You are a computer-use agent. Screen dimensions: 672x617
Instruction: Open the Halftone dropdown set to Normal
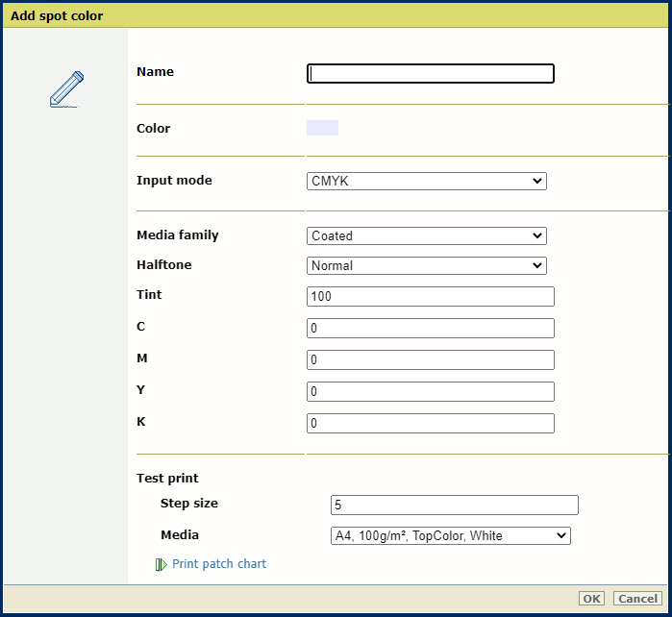coord(426,265)
